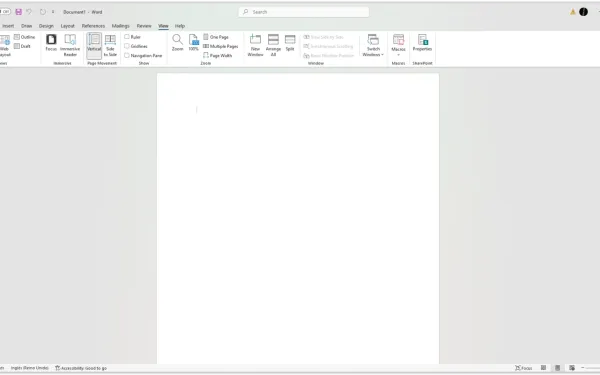Switch to Web Layout from status bar
Viewport: 600px width, 375px height.
point(572,368)
